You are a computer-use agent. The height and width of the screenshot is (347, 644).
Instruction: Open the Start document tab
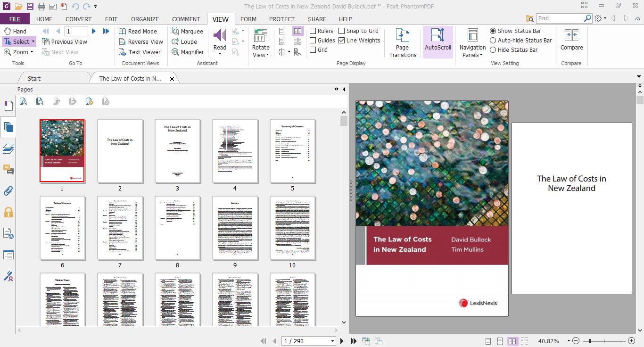pos(34,78)
